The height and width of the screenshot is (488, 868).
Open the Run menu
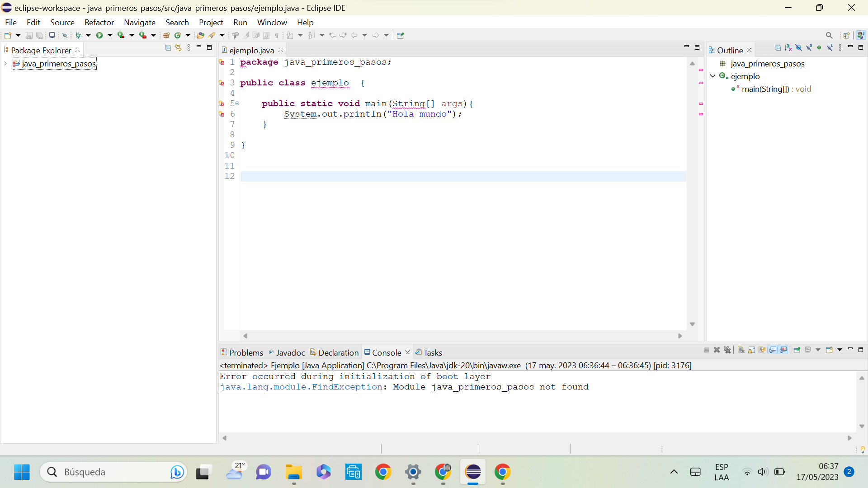pyautogui.click(x=240, y=22)
